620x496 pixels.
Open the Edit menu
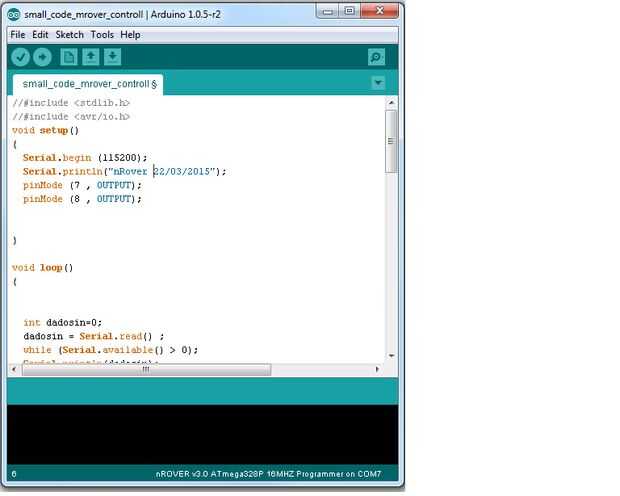[x=40, y=35]
